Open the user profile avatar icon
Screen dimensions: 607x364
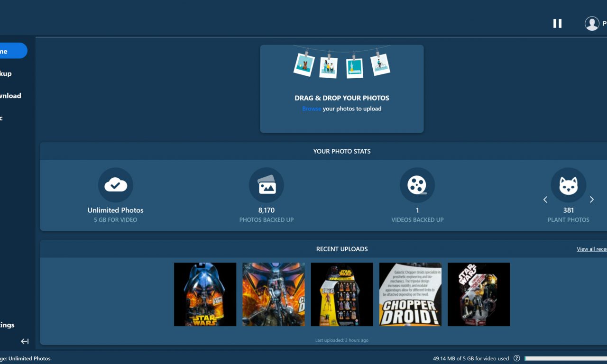pyautogui.click(x=592, y=23)
